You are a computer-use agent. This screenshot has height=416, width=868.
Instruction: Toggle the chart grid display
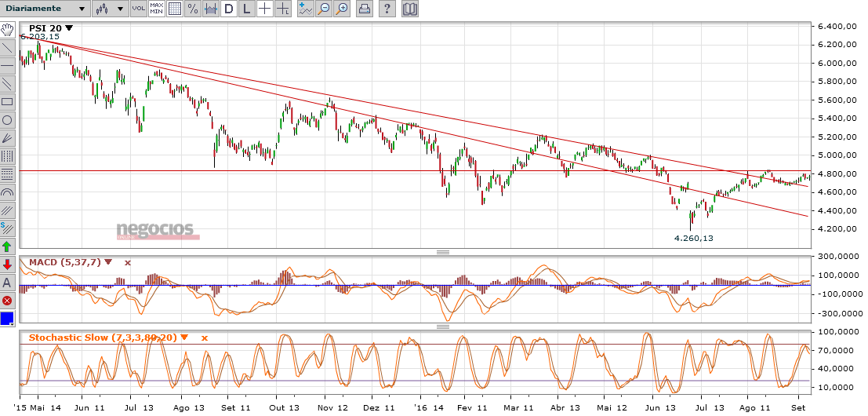click(174, 9)
